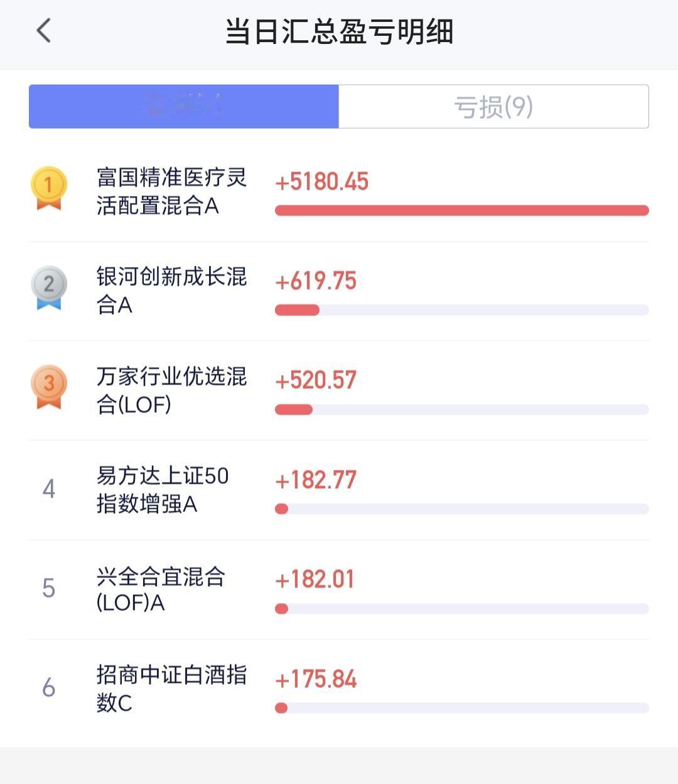Open 招商中证白酒指数C fund
The height and width of the screenshot is (784, 678).
pyautogui.click(x=171, y=688)
